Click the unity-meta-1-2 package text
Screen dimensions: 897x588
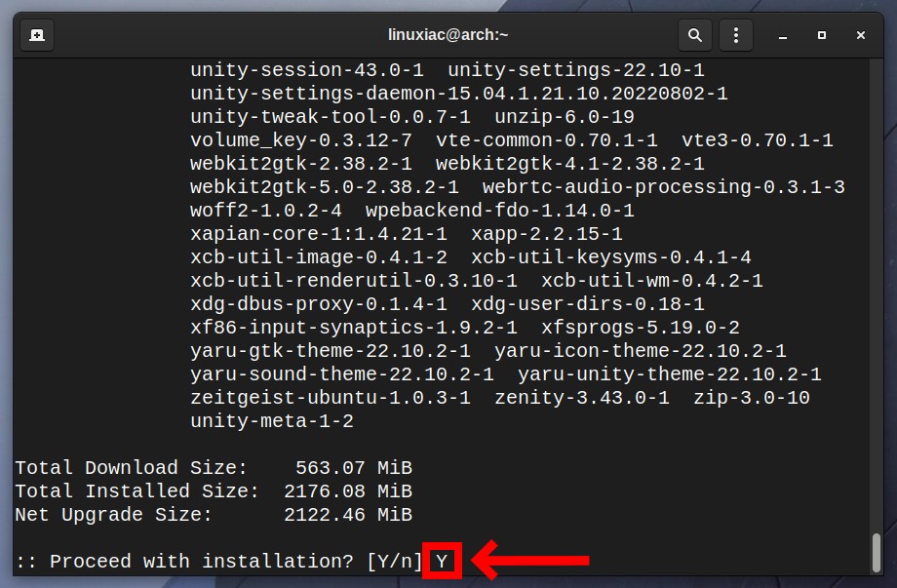pyautogui.click(x=272, y=421)
